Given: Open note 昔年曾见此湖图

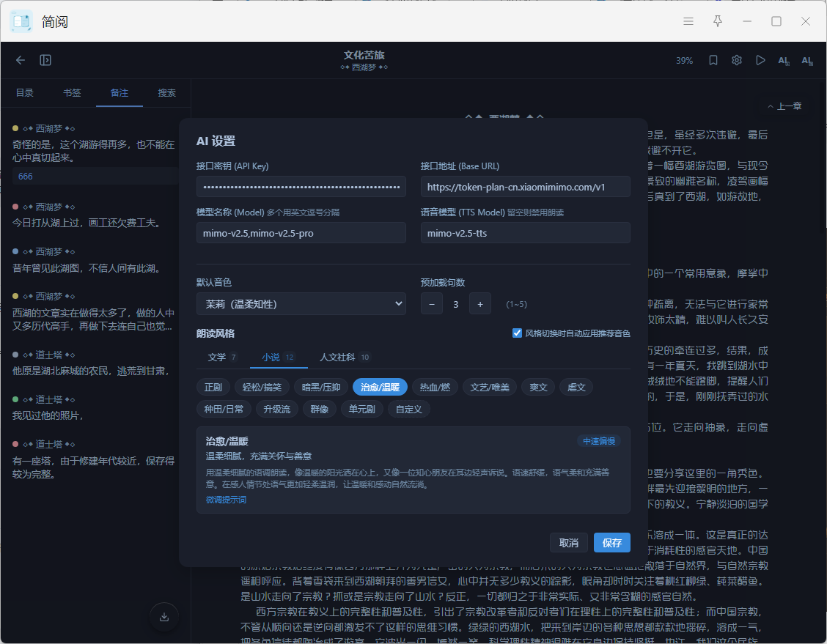Looking at the screenshot, I should click(x=87, y=268).
